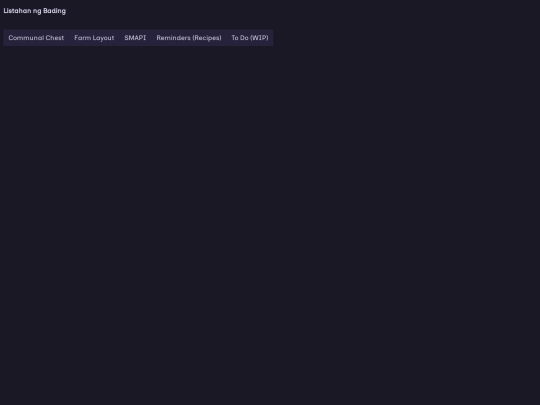Screen dimensions: 540x405
Task: Click the (Recipes) text in Reminders tab
Action: point(207,38)
